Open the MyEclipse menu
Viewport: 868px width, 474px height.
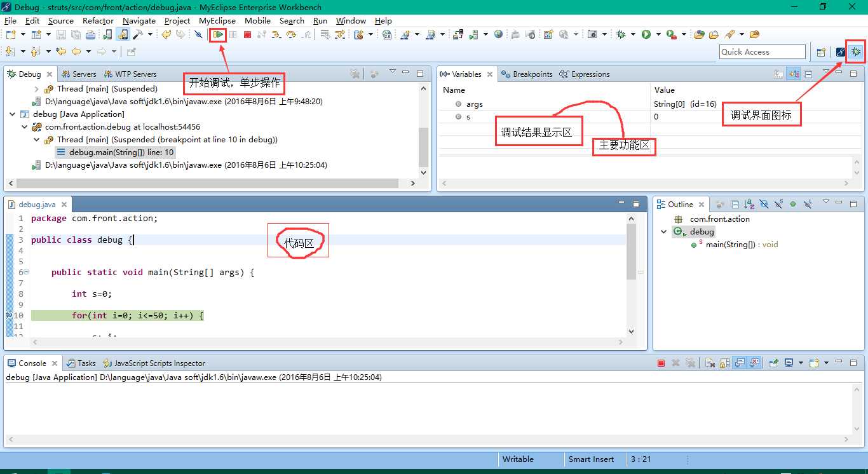pos(217,20)
